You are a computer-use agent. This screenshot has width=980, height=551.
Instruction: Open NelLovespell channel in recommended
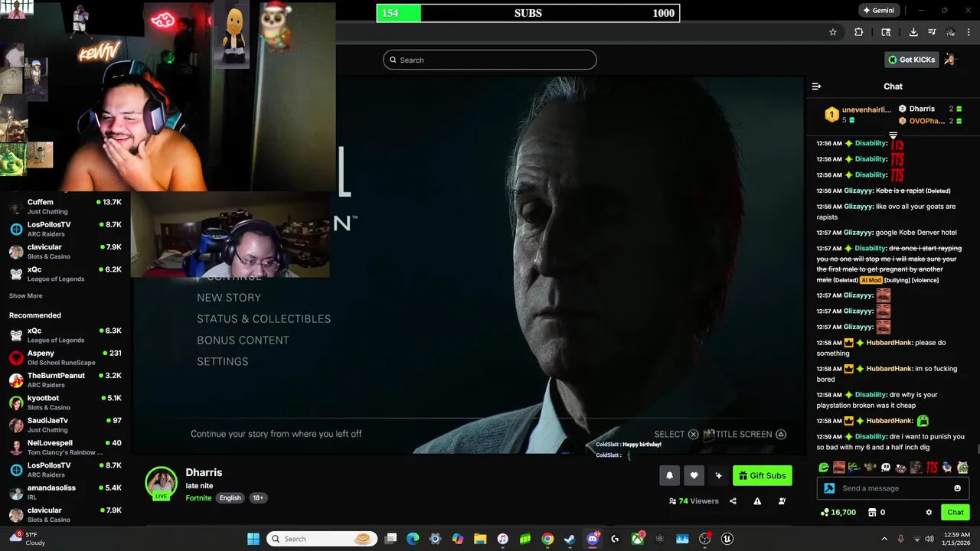click(x=65, y=448)
